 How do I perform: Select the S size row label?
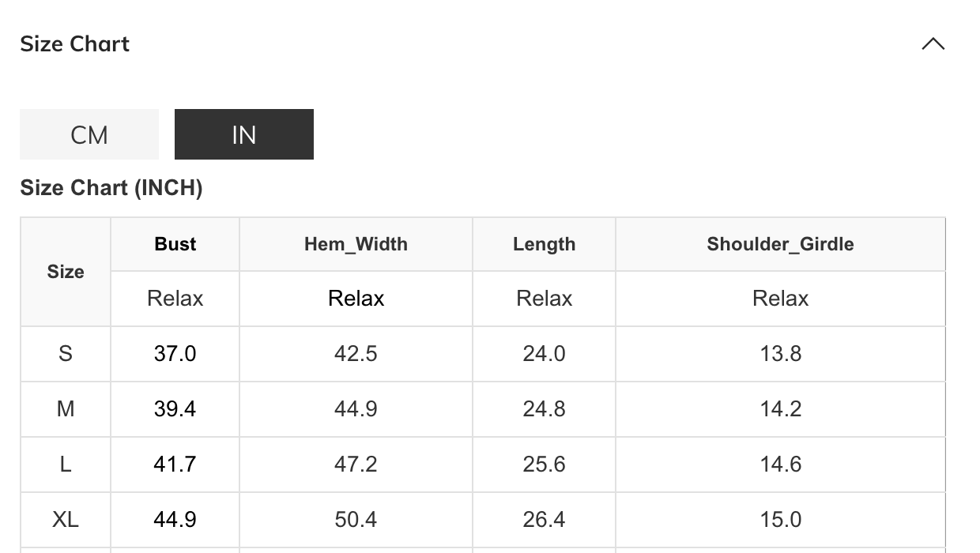66,354
